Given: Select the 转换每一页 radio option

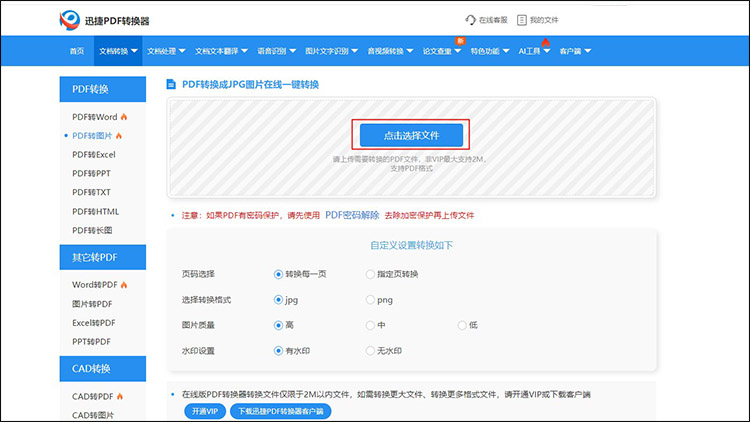Looking at the screenshot, I should [x=278, y=274].
